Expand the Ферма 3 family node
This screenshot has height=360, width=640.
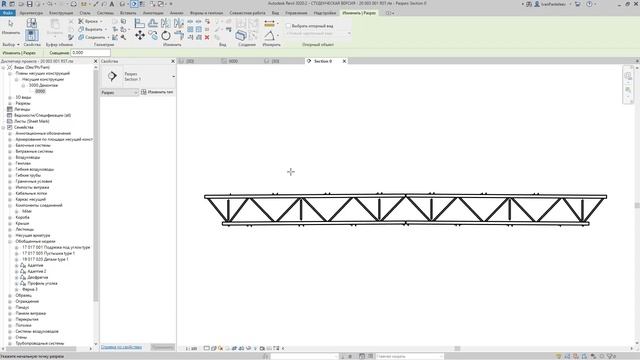(17, 289)
